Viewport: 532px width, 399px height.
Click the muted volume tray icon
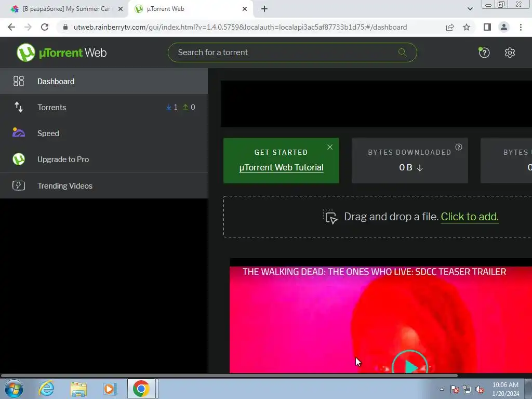click(480, 389)
